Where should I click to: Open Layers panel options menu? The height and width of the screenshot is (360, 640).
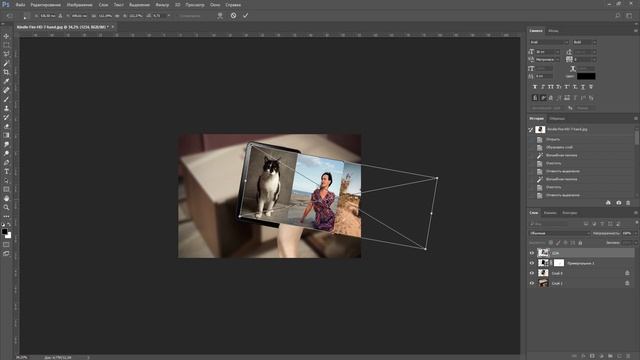(636, 213)
